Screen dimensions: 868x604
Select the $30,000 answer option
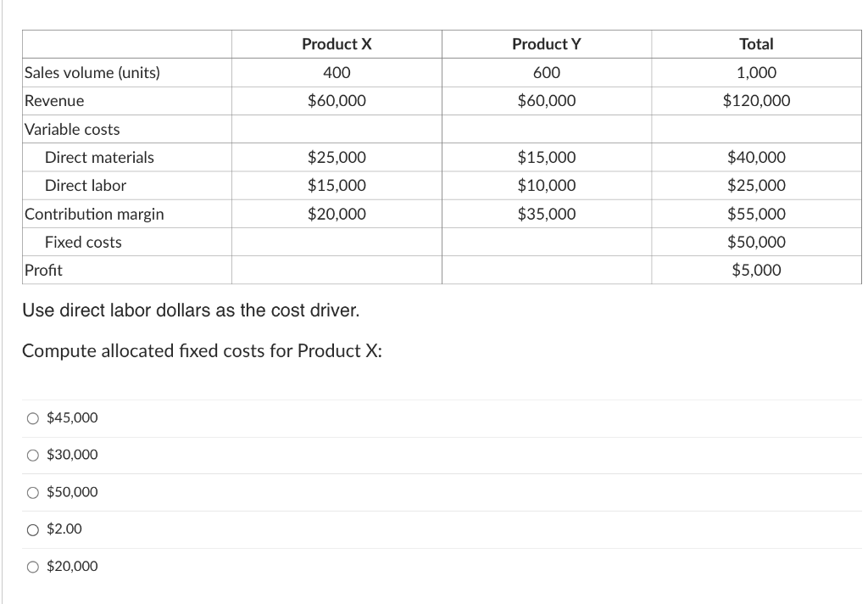[32, 455]
